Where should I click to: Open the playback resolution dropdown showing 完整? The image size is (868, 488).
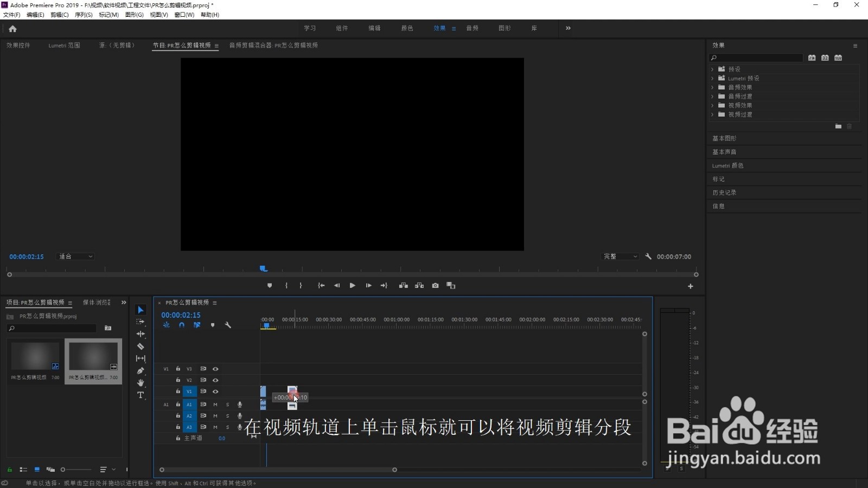coord(620,256)
